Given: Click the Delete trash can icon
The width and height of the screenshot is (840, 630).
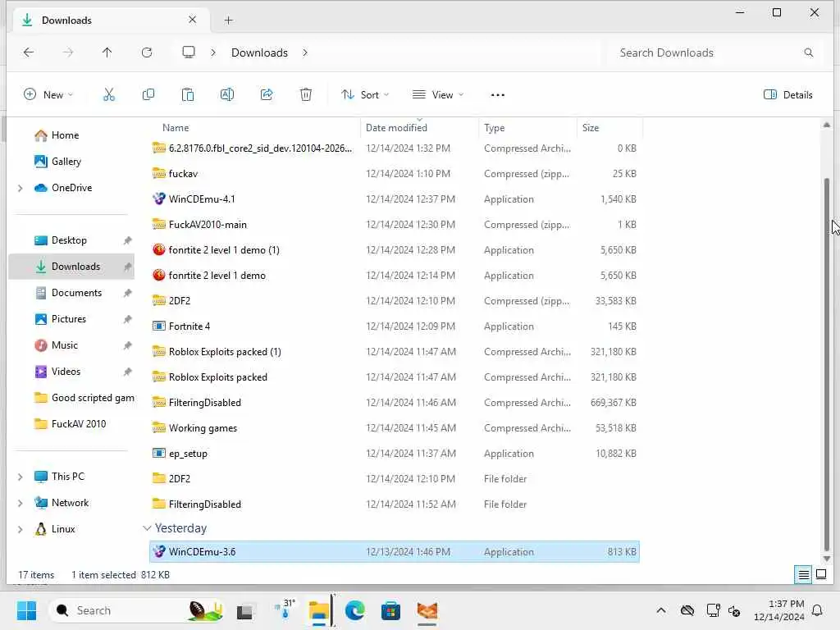Looking at the screenshot, I should coord(306,95).
